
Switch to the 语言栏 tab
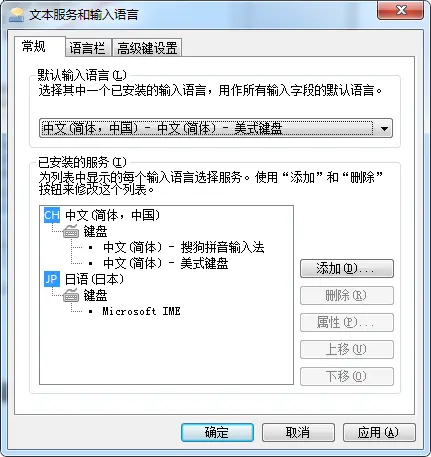pyautogui.click(x=88, y=48)
